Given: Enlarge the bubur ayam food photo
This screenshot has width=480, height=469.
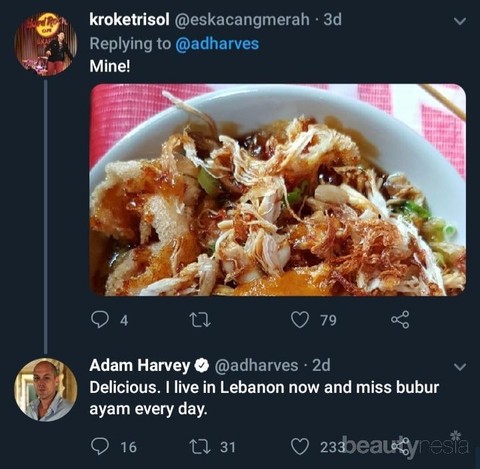Looking at the screenshot, I should 278,190.
